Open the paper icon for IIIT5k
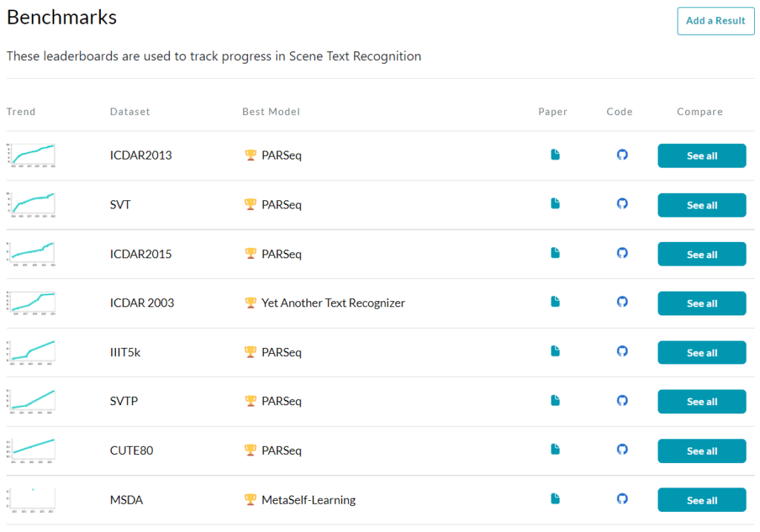Image resolution: width=760 pixels, height=532 pixels. click(554, 351)
